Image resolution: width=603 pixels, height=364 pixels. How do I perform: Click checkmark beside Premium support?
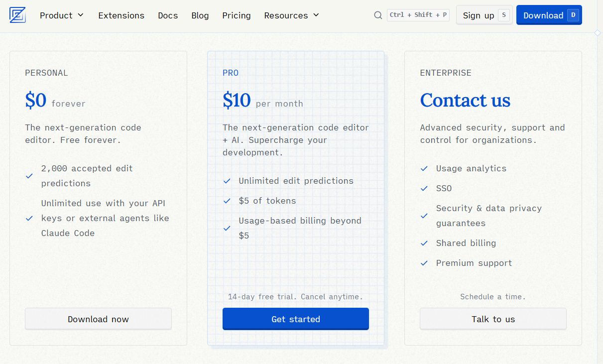pos(424,263)
